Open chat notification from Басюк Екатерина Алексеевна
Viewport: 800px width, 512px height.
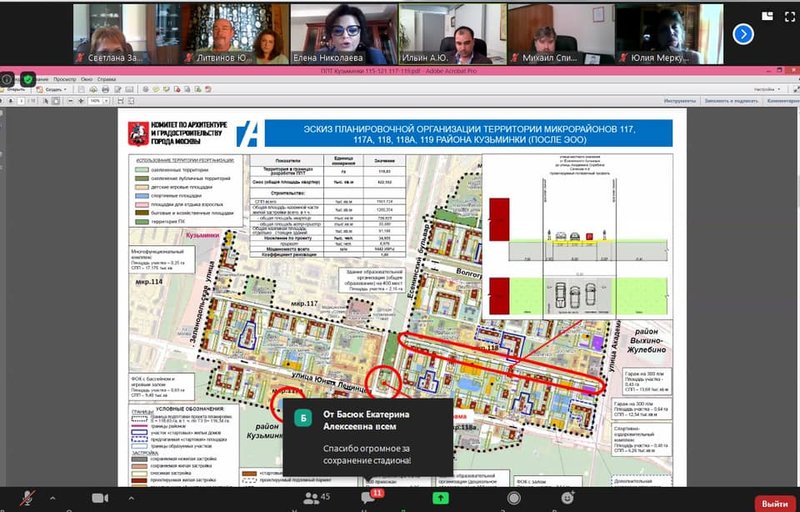(x=368, y=438)
